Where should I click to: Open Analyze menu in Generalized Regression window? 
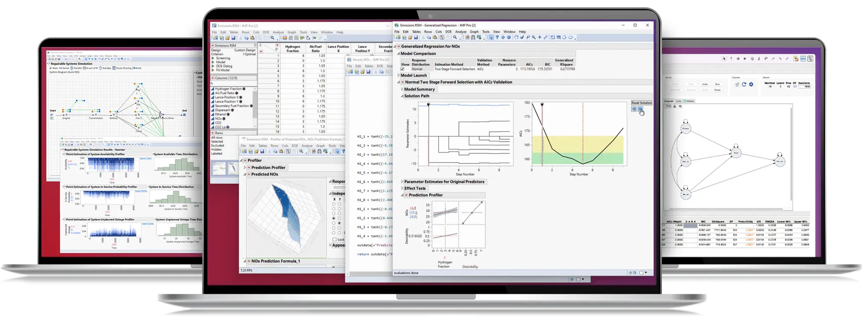tap(460, 32)
